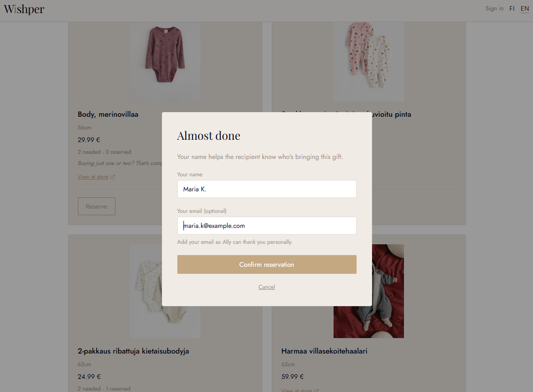This screenshot has width=533, height=392.
Task: Open View at store link for merino body
Action: click(x=93, y=177)
